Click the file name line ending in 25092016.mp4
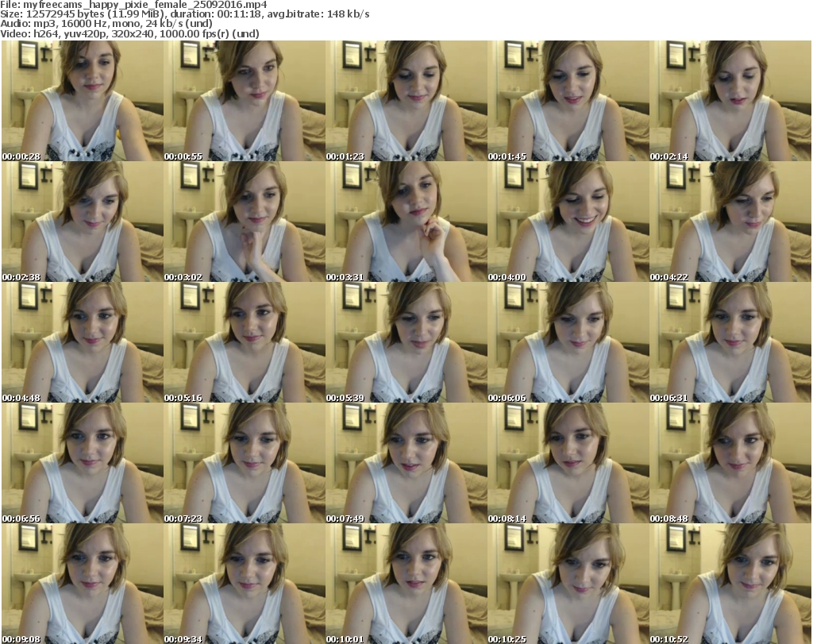813x644 pixels. click(x=133, y=5)
